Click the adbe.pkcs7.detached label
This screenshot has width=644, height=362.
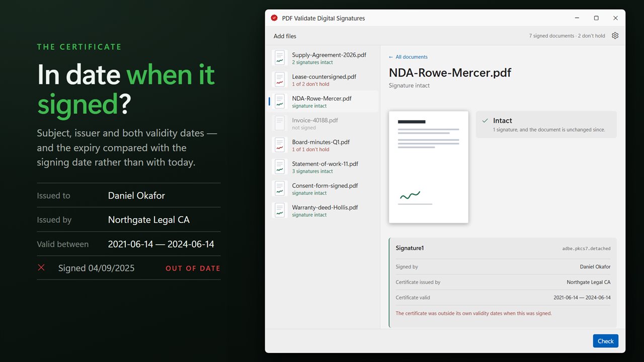pos(586,248)
